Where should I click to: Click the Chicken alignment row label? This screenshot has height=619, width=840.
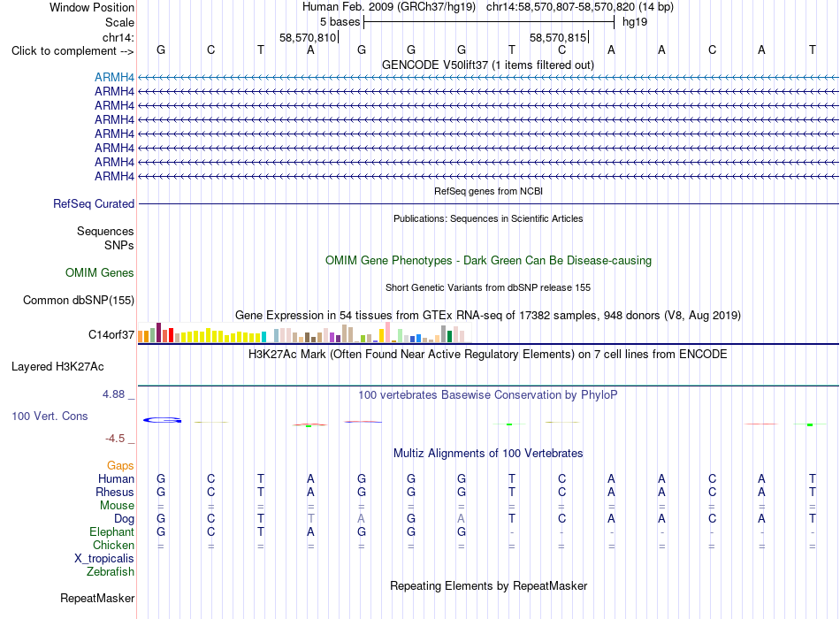tap(113, 545)
